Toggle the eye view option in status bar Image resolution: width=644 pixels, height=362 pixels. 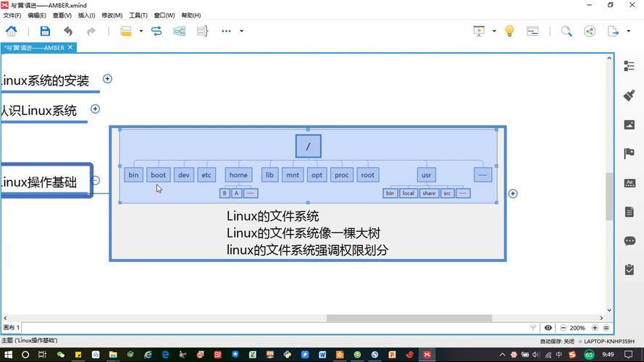548,327
